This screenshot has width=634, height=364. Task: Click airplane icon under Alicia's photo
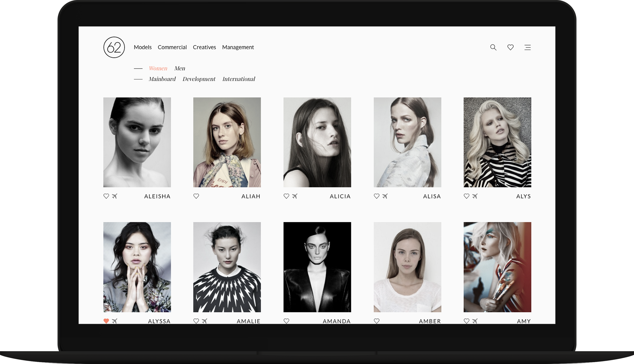pos(295,196)
